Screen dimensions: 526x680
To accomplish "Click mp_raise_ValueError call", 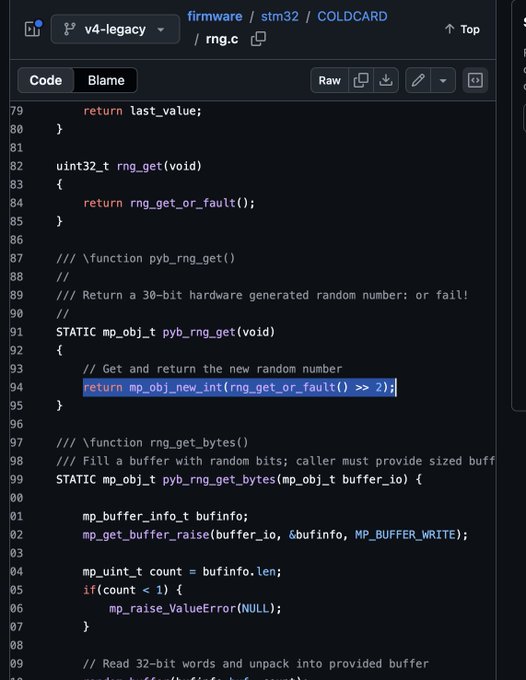I will tap(173, 608).
